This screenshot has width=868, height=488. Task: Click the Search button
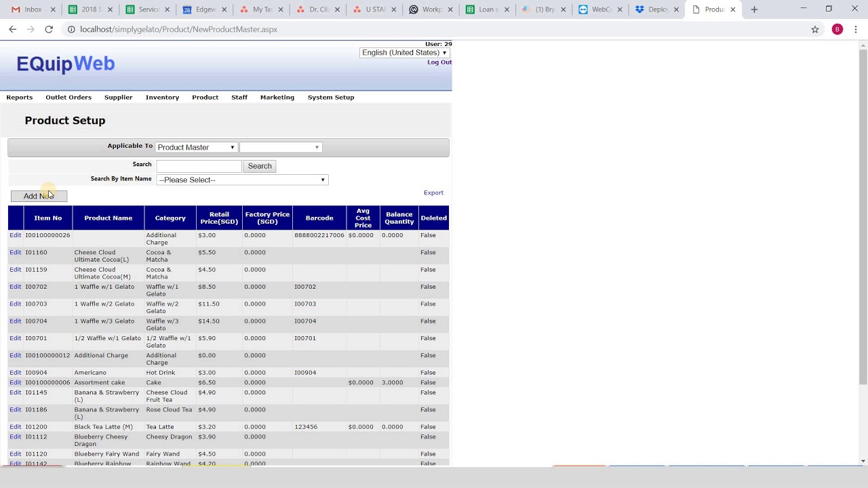pyautogui.click(x=260, y=166)
